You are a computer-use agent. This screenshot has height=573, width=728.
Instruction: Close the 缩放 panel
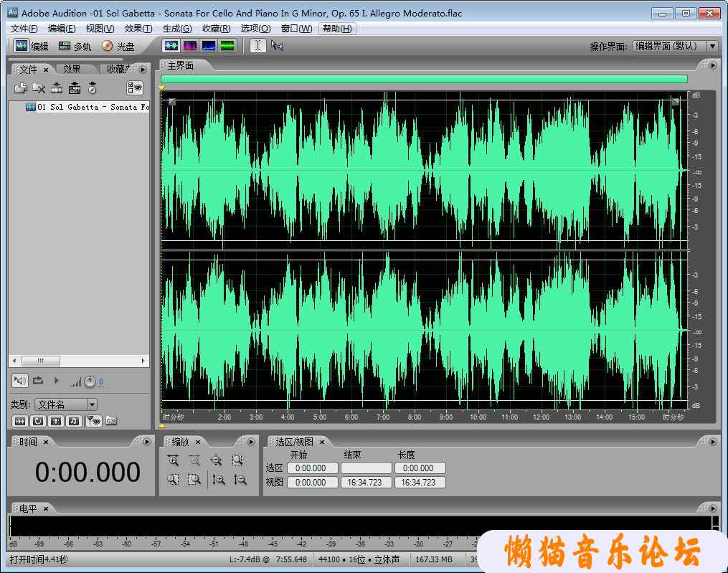coord(198,442)
